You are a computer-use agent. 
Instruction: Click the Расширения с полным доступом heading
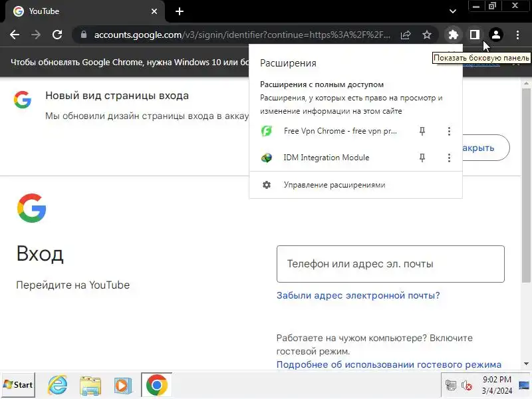pos(322,84)
